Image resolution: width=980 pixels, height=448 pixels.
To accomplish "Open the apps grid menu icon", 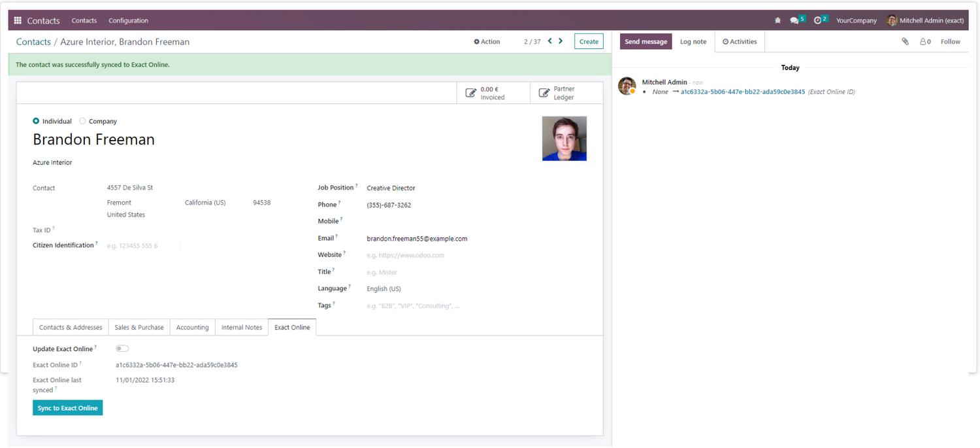I will [18, 21].
